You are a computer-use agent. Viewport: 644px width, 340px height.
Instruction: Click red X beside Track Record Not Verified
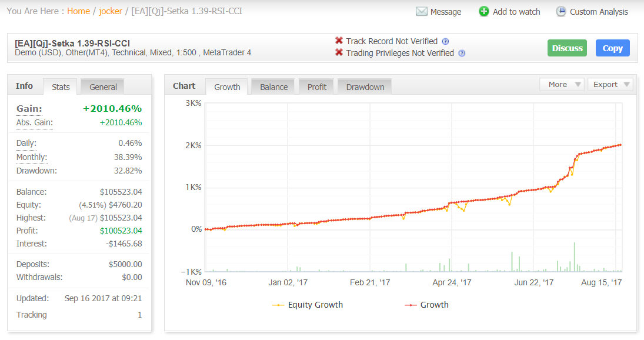click(339, 41)
